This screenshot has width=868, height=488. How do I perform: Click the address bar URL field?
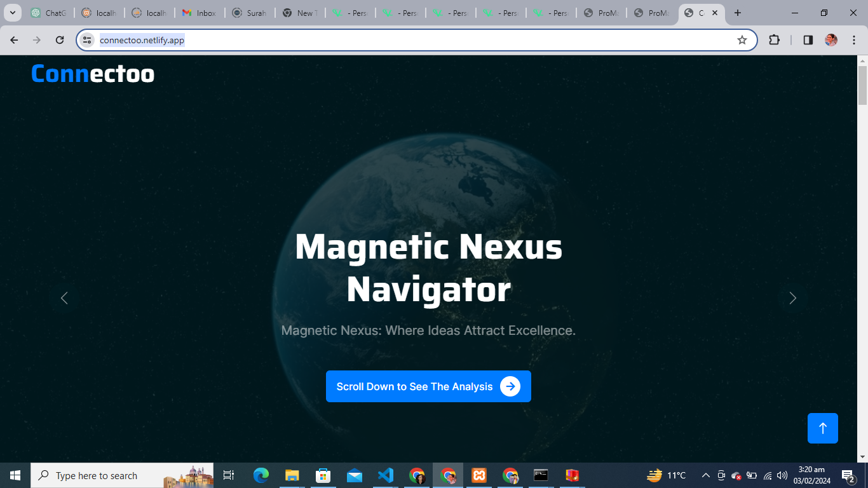tap(381, 40)
